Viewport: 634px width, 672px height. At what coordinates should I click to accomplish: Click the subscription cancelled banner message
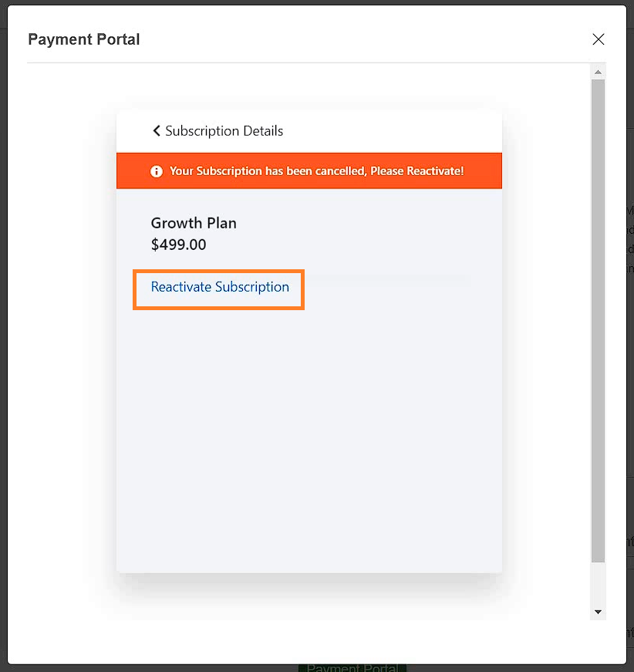pos(316,171)
